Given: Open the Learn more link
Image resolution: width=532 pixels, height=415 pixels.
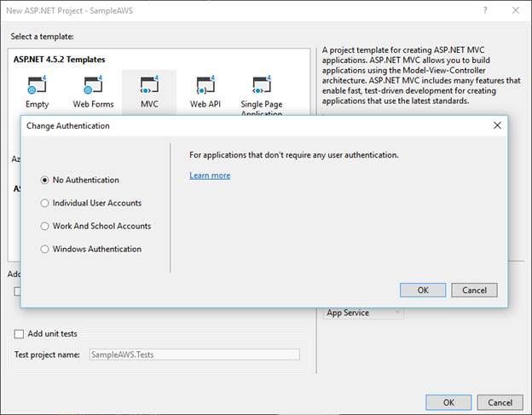Looking at the screenshot, I should 210,176.
